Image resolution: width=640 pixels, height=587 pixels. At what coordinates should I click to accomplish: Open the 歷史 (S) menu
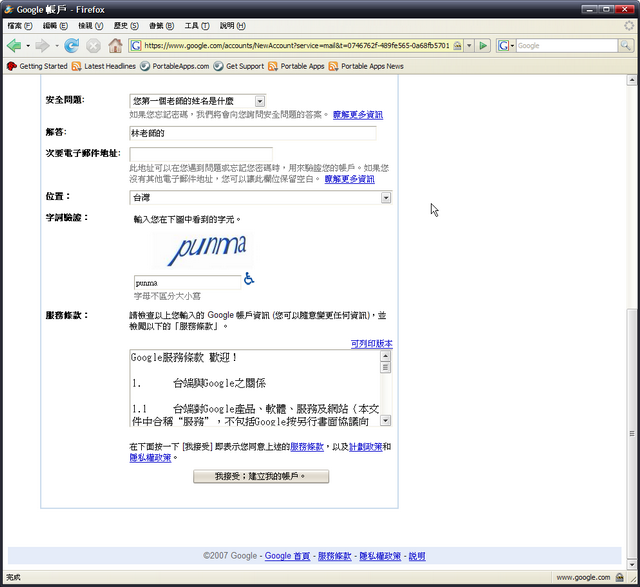(x=126, y=26)
